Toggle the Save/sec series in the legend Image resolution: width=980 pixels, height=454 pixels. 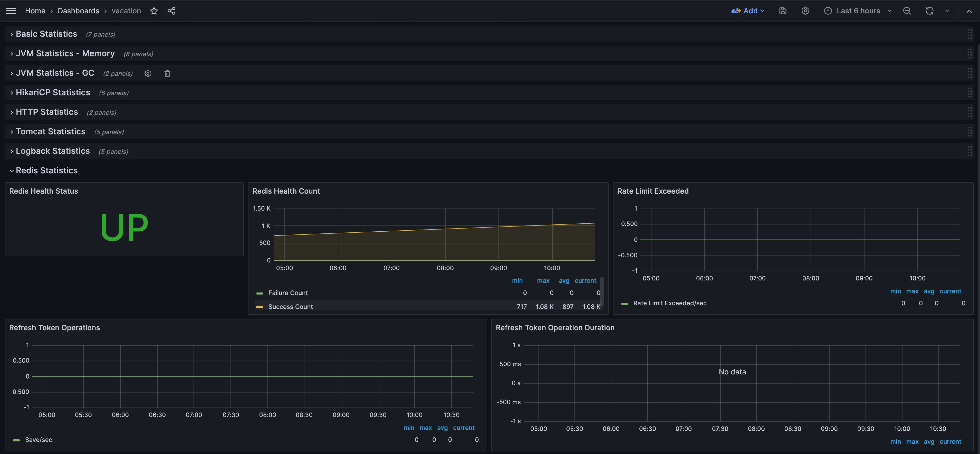[39, 440]
